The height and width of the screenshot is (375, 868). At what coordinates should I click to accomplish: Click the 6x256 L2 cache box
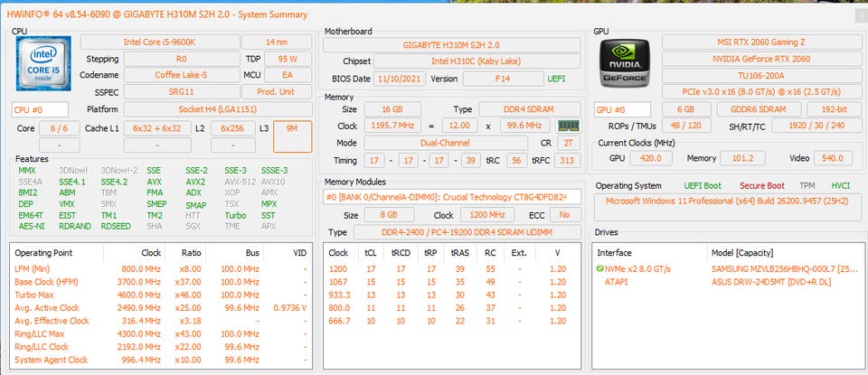pos(233,128)
